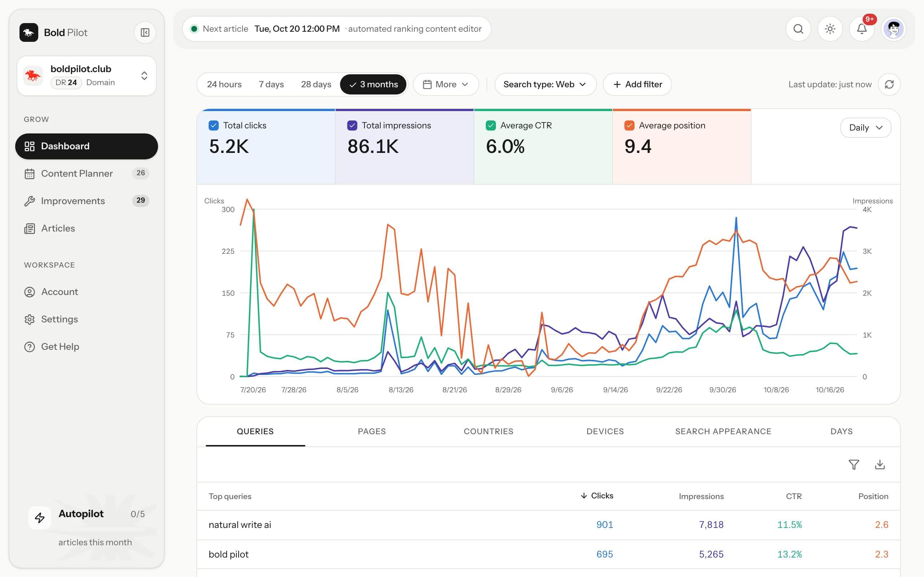Open the Search type: Web dropdown
The height and width of the screenshot is (577, 924).
545,84
